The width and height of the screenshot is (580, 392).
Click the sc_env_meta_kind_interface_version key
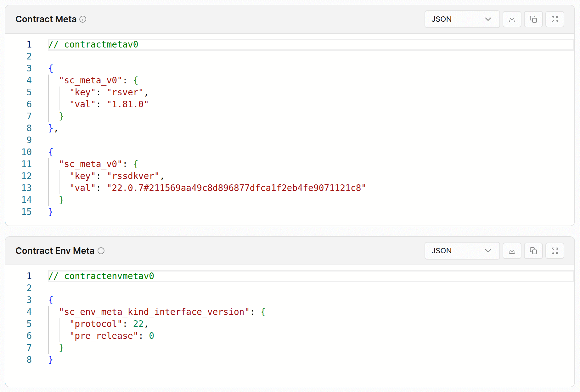[x=154, y=312]
